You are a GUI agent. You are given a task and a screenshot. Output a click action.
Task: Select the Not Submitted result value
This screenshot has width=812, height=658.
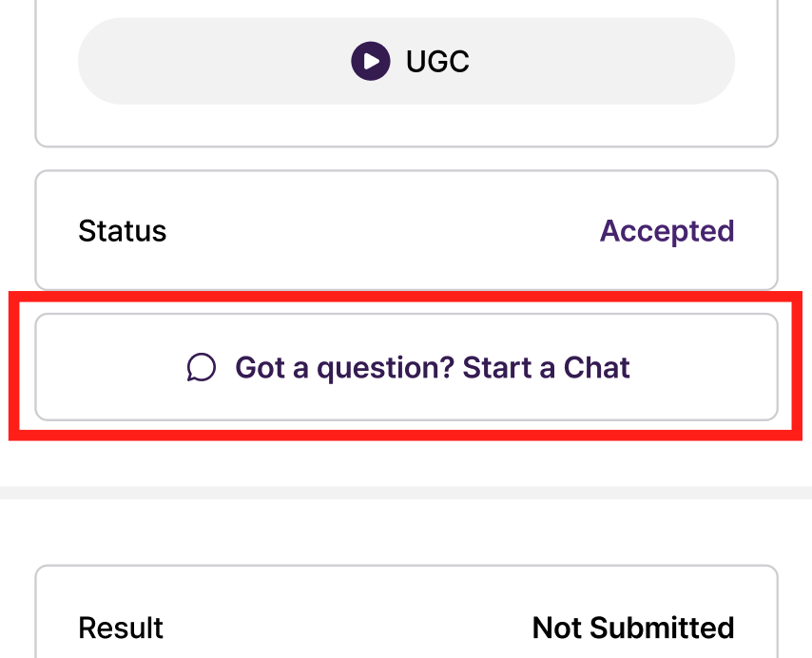[x=632, y=628]
